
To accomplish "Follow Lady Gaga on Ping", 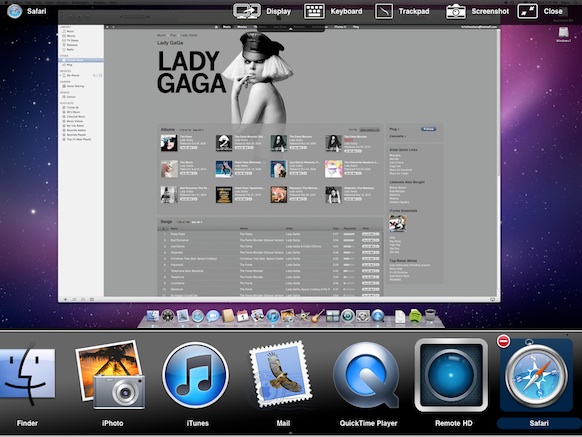I will click(428, 129).
